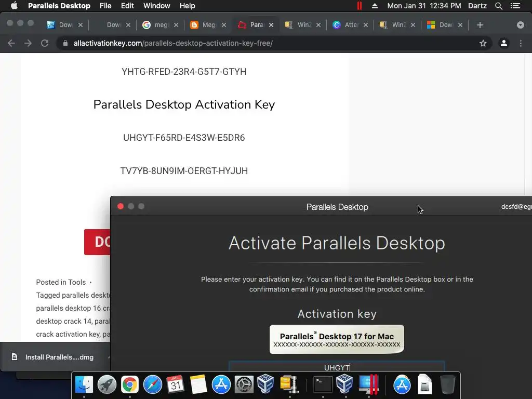The height and width of the screenshot is (399, 532).
Task: Click key YHTG-RFED-23R4-G5T7-GTYH
Action: pyautogui.click(x=184, y=72)
